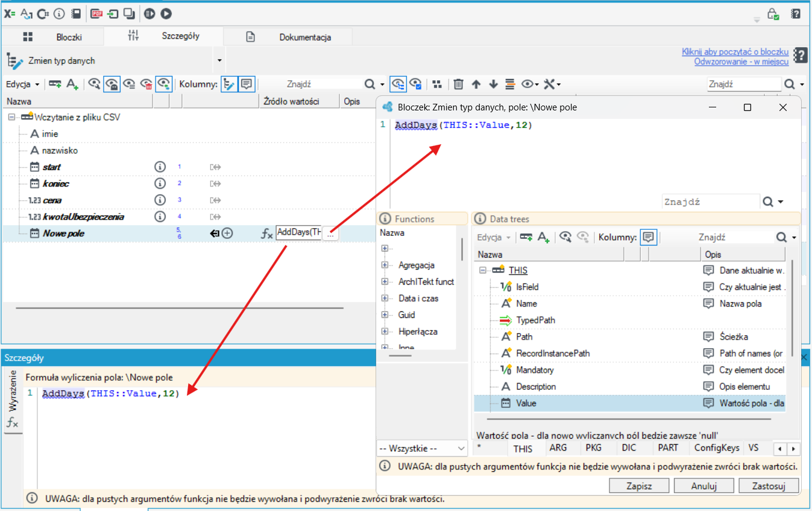The image size is (812, 511).
Task: Click the Zastosuj button
Action: (x=769, y=486)
